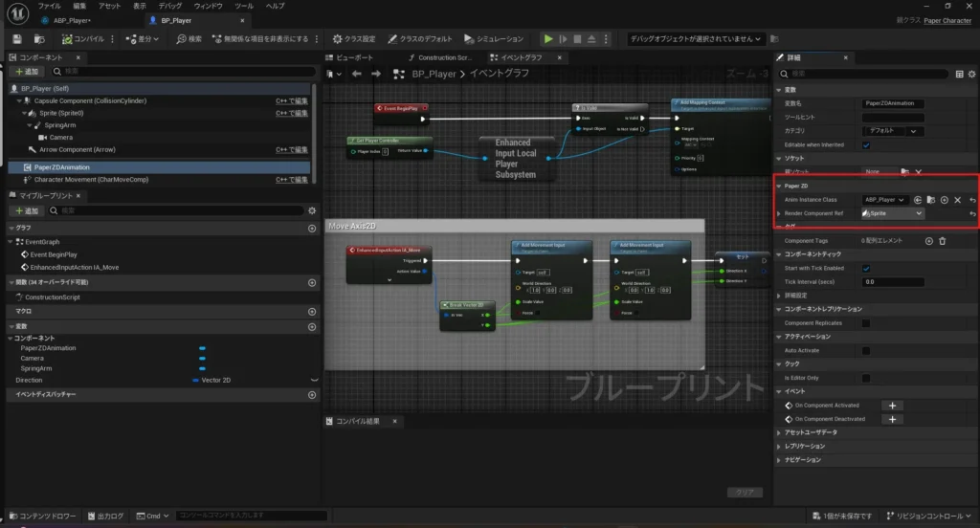980x528 pixels.
Task: Toggle Editable when Inherited checkbox
Action: pos(865,145)
